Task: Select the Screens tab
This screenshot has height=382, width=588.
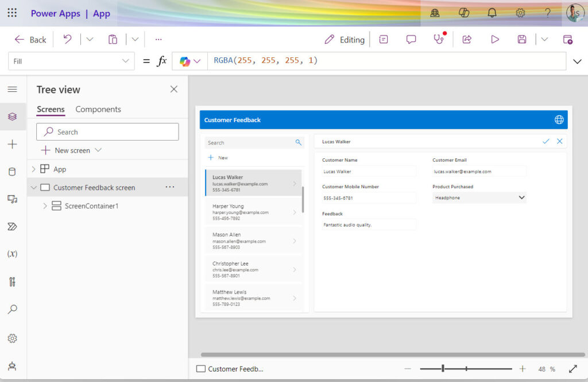Action: pyautogui.click(x=51, y=109)
